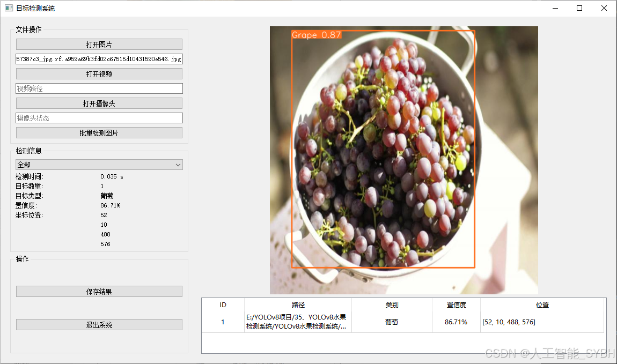
Task: Click the 打开视频 button
Action: coord(99,74)
